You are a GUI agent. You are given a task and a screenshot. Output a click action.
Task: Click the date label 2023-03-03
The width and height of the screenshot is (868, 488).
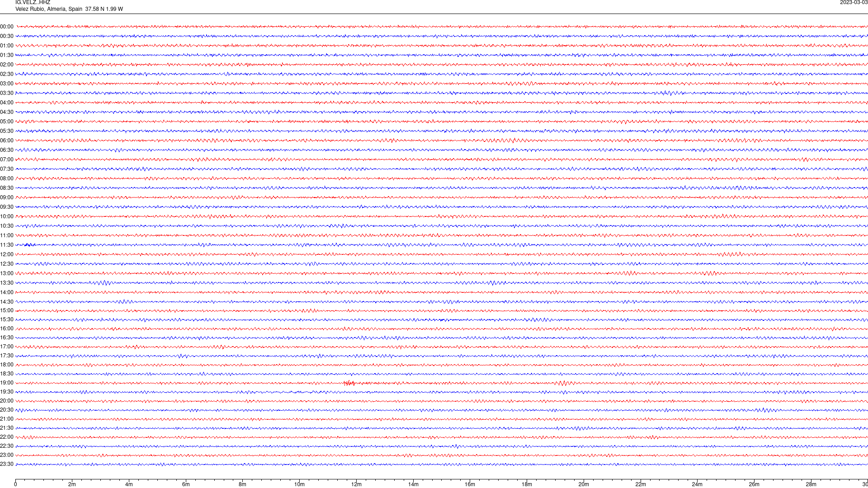pos(854,3)
